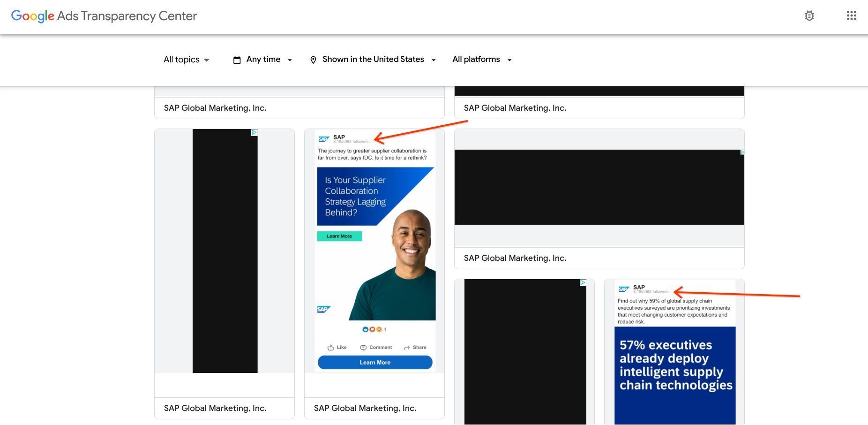Click the teal Learn More button in the ad image
The height and width of the screenshot is (425, 868).
pyautogui.click(x=339, y=236)
